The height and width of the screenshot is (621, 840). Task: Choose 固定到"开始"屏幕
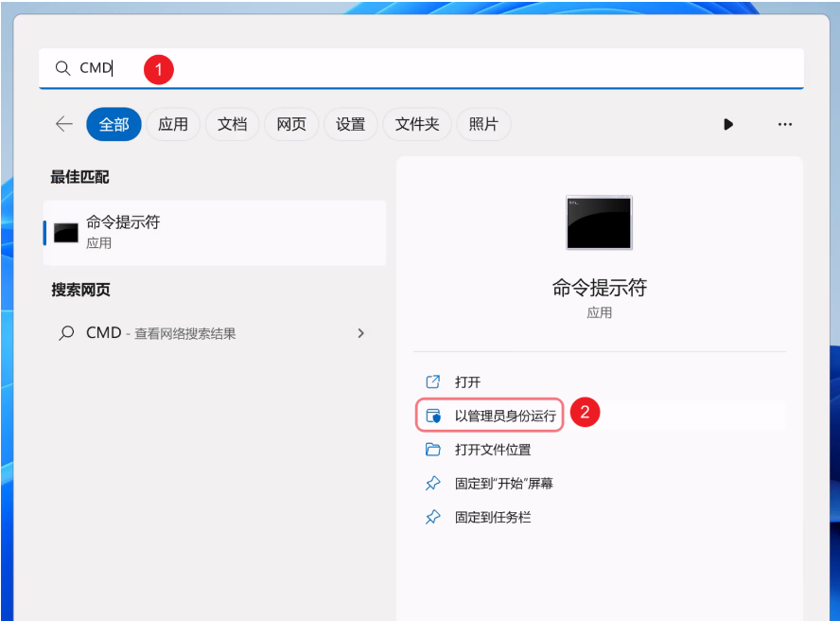point(600,483)
